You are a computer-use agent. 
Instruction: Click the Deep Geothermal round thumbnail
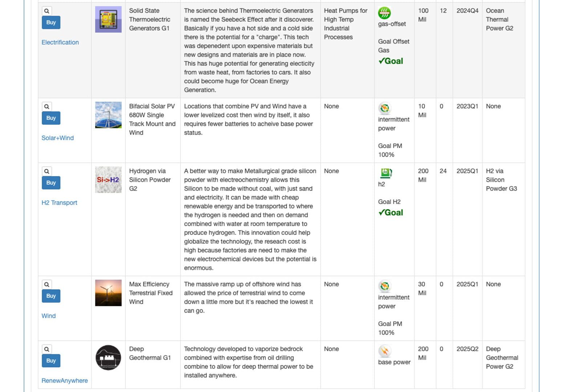pos(108,358)
